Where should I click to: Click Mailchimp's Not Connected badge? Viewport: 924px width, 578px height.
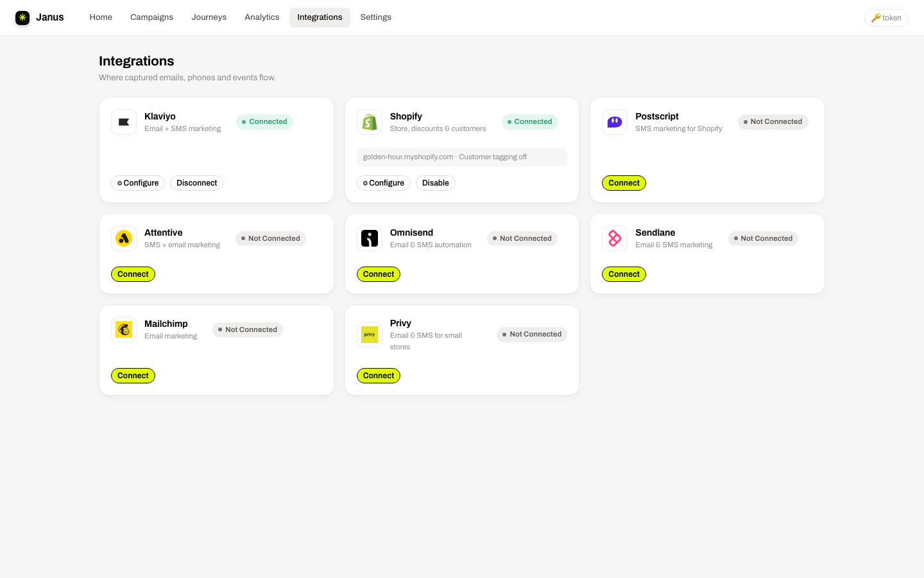[x=248, y=329]
